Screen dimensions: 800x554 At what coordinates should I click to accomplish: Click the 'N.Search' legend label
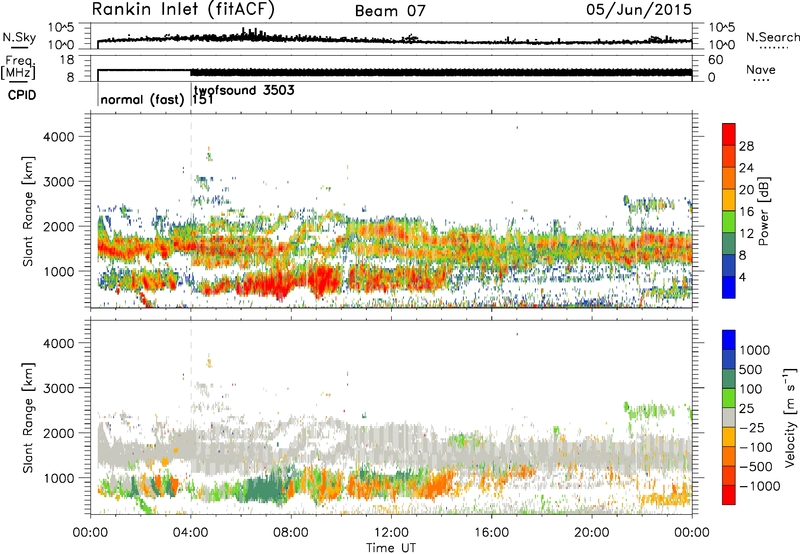coord(772,37)
